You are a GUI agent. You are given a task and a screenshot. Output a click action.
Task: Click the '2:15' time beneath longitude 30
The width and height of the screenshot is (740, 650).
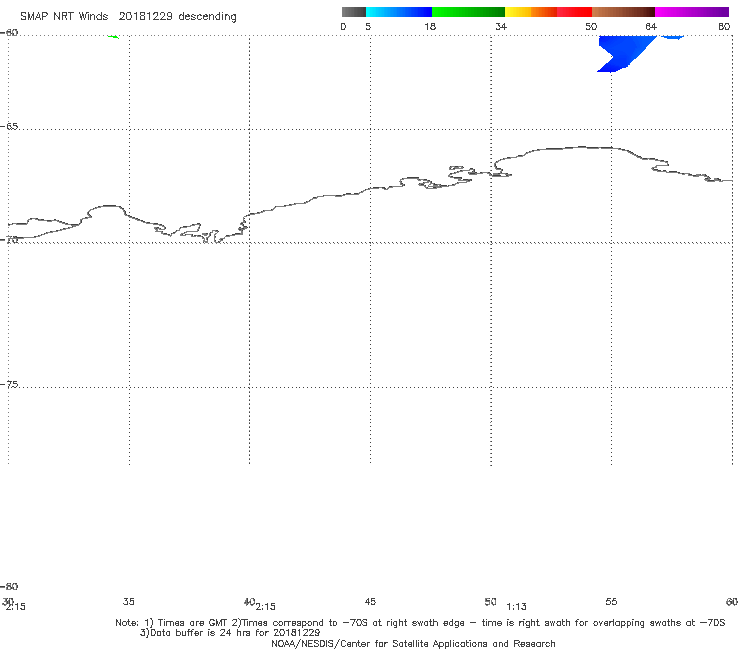point(16,607)
